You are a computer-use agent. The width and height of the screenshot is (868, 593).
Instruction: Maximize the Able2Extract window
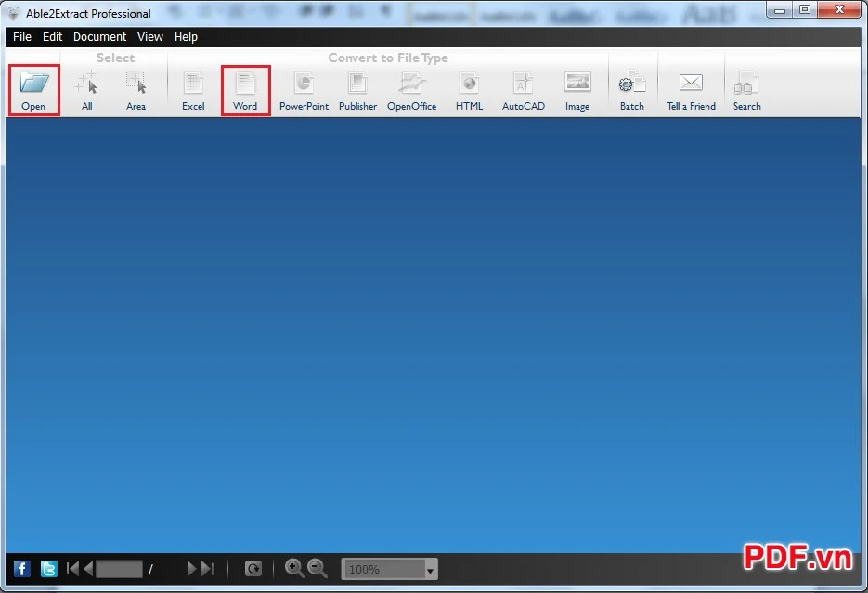pyautogui.click(x=805, y=9)
